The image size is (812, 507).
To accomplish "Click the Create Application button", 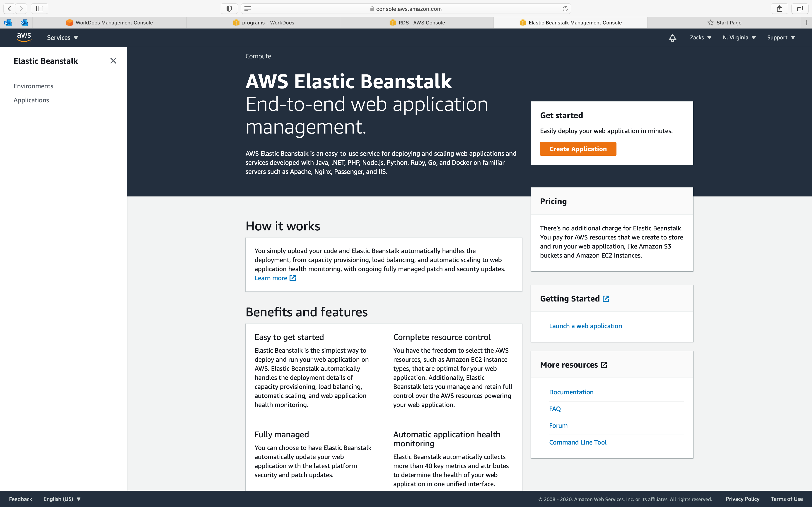I will [578, 149].
